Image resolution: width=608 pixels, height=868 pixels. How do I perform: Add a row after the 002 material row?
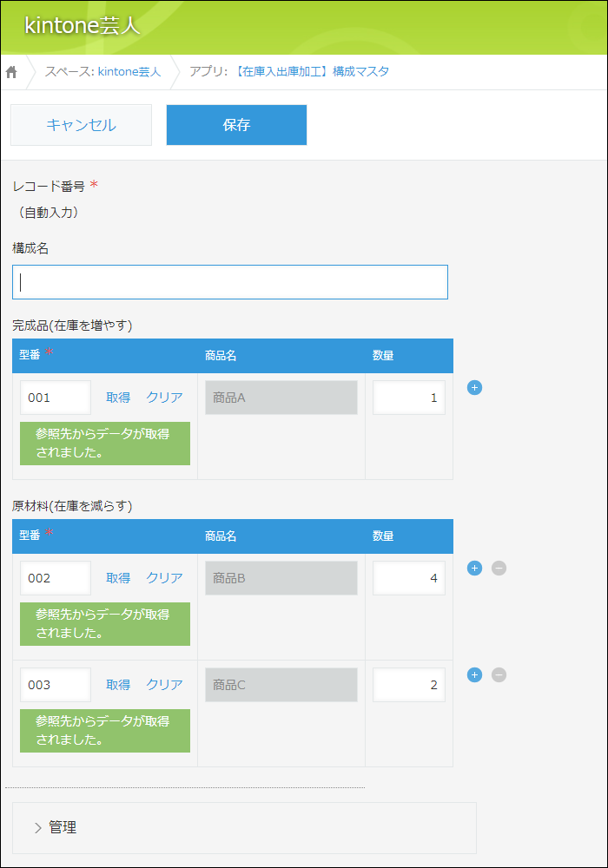pyautogui.click(x=474, y=568)
